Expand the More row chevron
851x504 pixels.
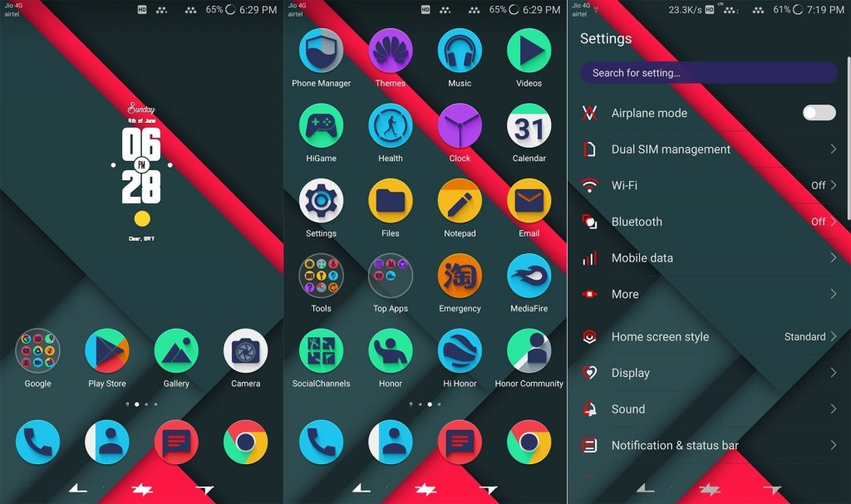coord(833,294)
